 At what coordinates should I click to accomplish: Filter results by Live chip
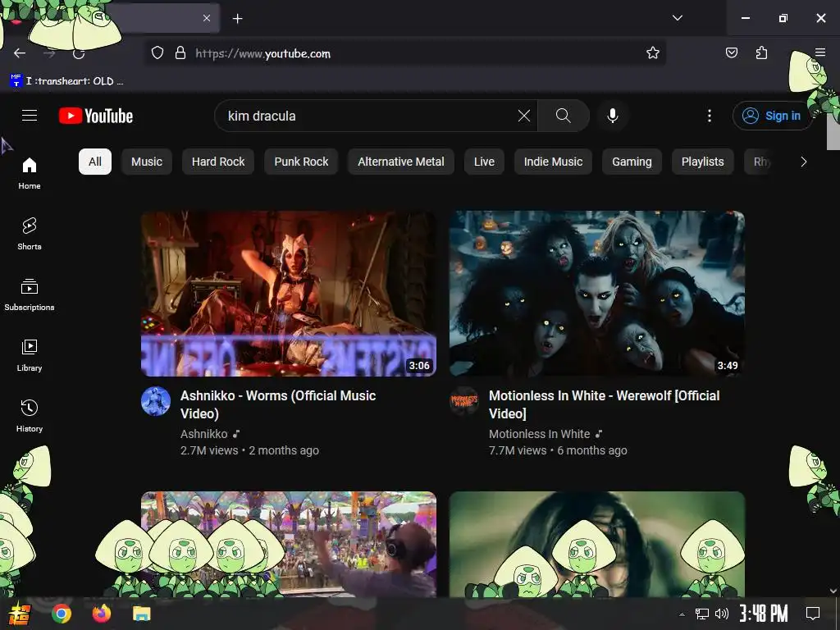pos(484,162)
